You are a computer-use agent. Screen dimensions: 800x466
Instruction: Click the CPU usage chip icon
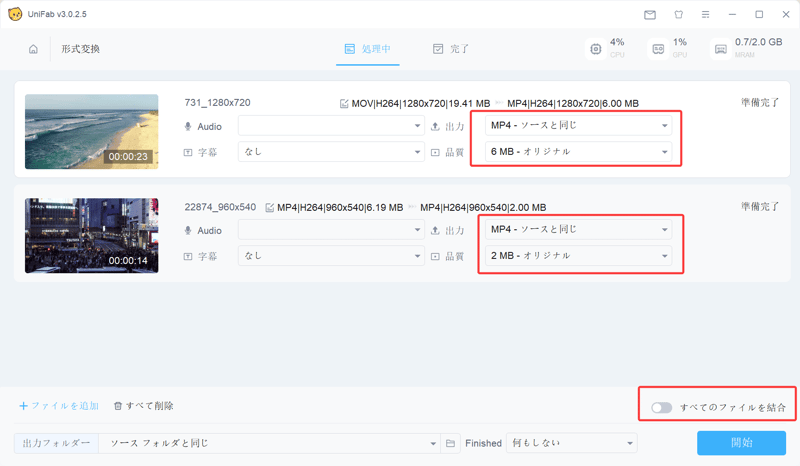click(x=596, y=49)
